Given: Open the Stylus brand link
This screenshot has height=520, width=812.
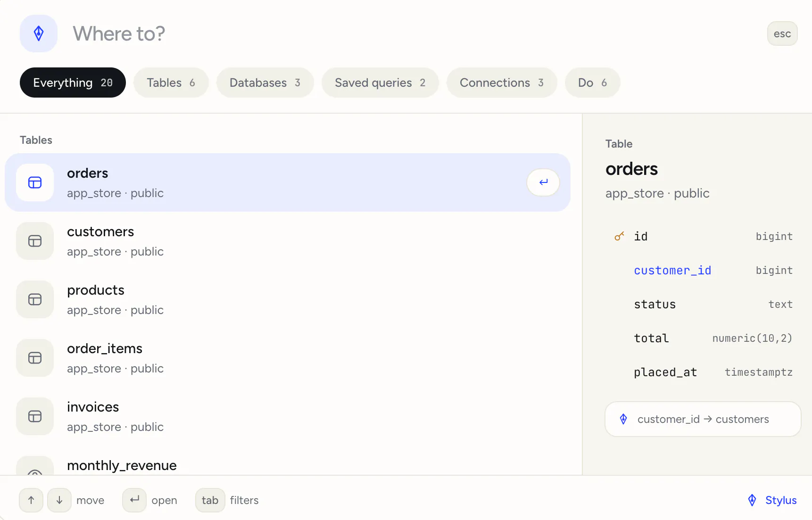Looking at the screenshot, I should point(772,500).
